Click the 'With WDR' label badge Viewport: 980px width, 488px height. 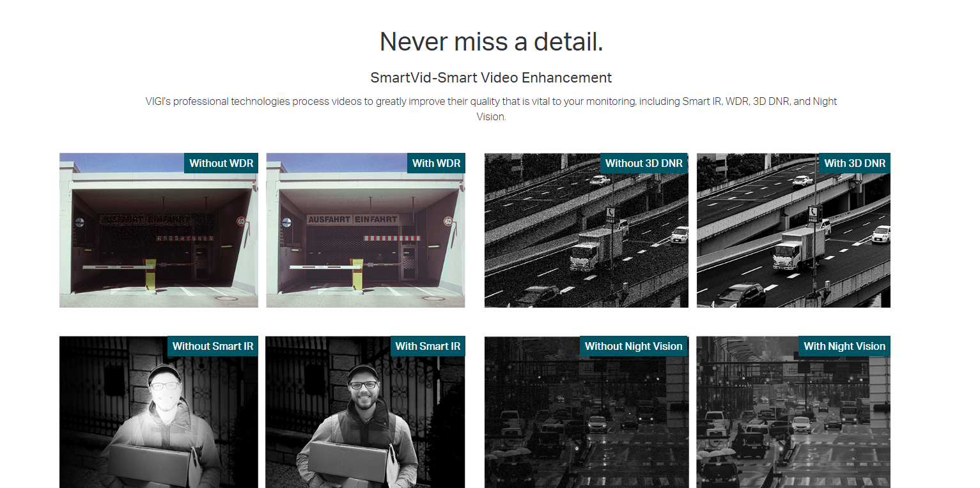coord(436,163)
